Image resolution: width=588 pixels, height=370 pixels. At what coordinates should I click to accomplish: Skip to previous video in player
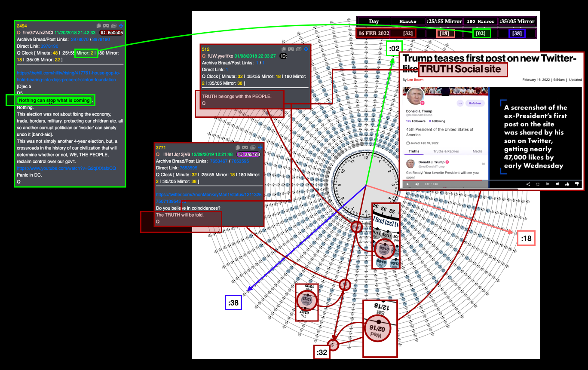click(x=548, y=184)
